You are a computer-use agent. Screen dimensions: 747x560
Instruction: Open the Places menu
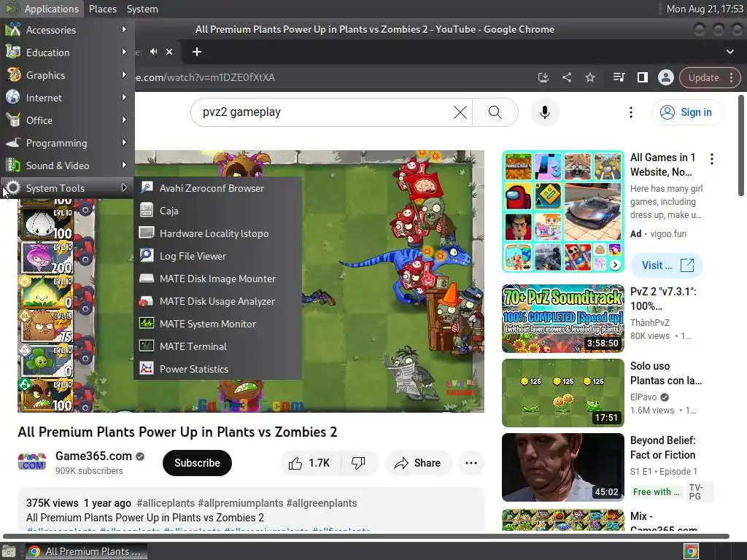click(x=102, y=9)
